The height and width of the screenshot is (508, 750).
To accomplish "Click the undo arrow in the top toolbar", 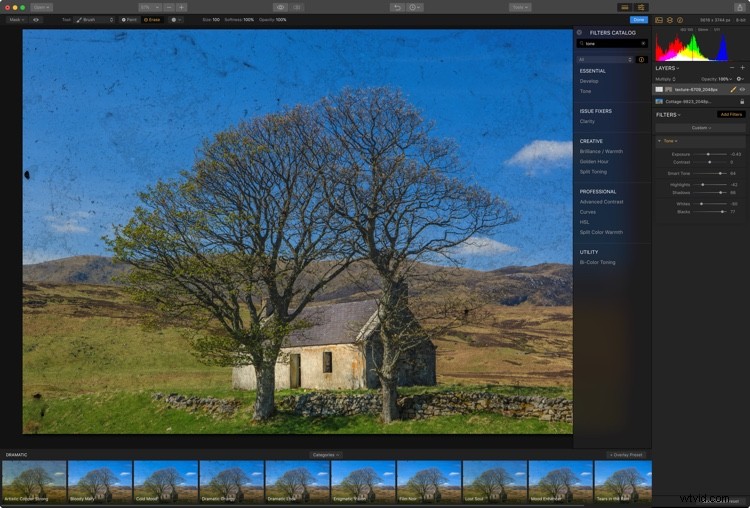I will 397,7.
